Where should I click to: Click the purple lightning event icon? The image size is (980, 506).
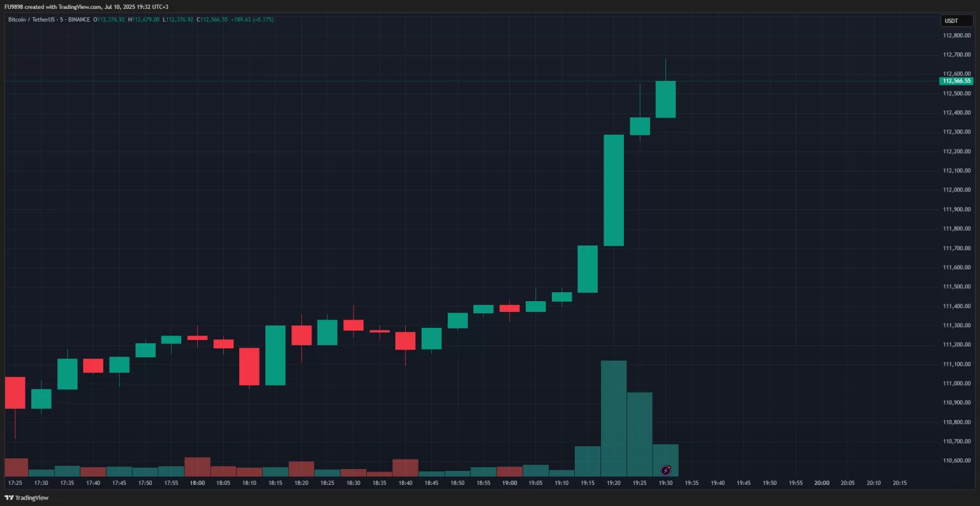665,470
